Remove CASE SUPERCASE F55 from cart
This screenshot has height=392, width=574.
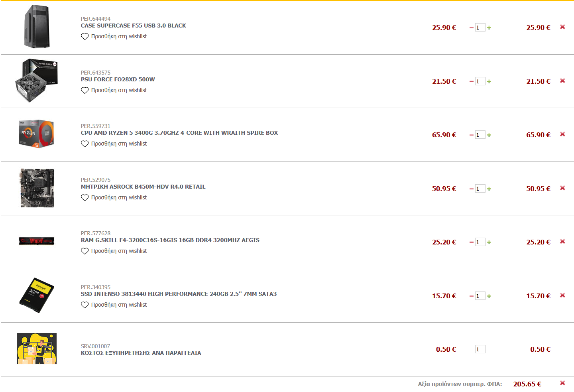(562, 27)
